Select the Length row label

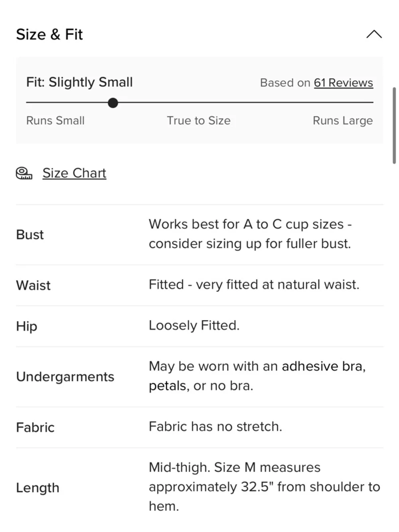coord(38,488)
